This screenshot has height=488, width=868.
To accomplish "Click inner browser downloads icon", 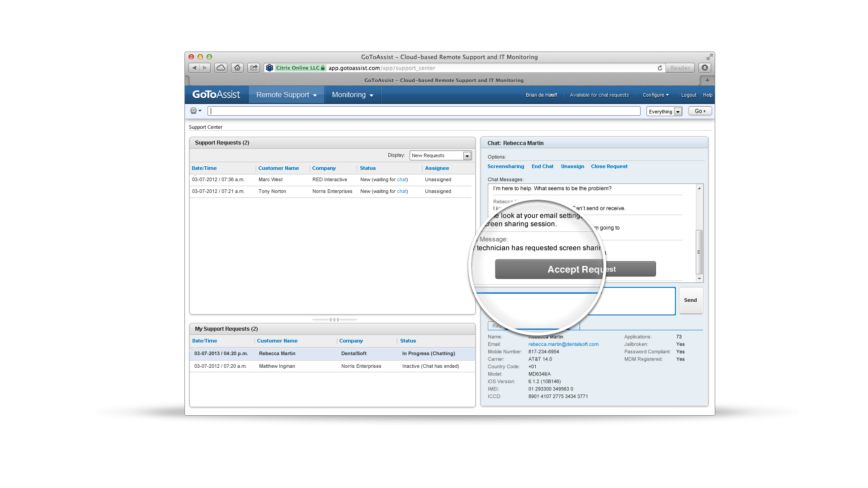I will click(x=705, y=68).
